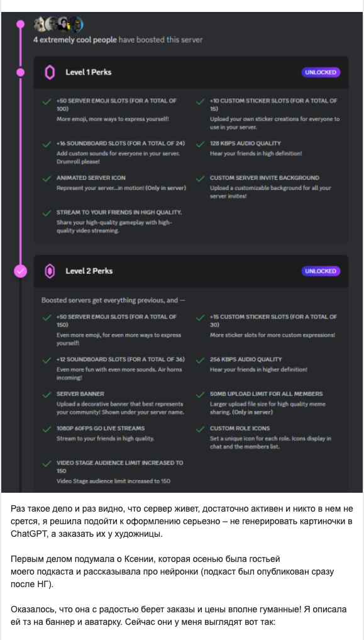Click the first booster avatar

coord(40,25)
